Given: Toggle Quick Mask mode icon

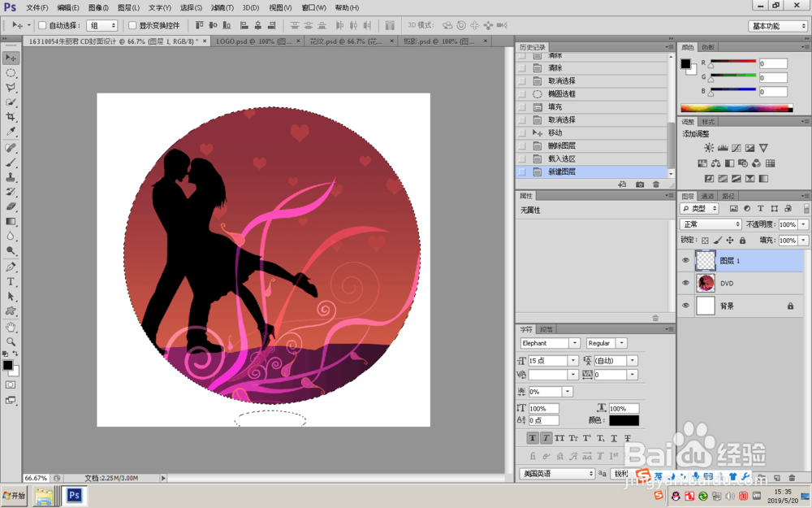Looking at the screenshot, I should click(x=11, y=384).
